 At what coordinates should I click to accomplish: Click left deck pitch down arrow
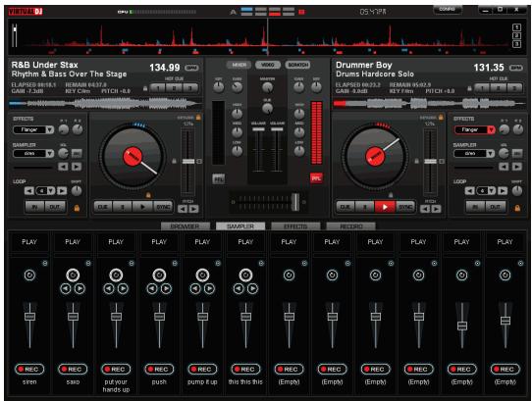point(183,209)
